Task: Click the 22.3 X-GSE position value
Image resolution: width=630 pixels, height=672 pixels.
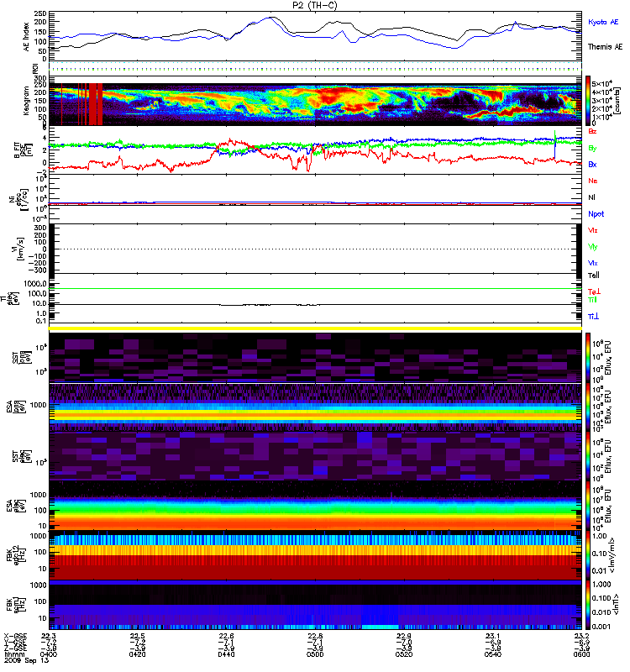Action: click(x=49, y=636)
